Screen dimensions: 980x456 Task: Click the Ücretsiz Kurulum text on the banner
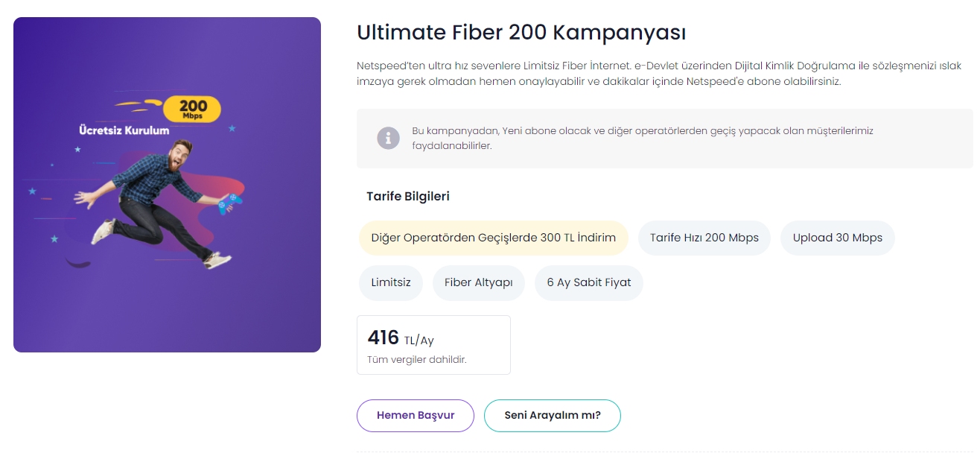pos(124,130)
